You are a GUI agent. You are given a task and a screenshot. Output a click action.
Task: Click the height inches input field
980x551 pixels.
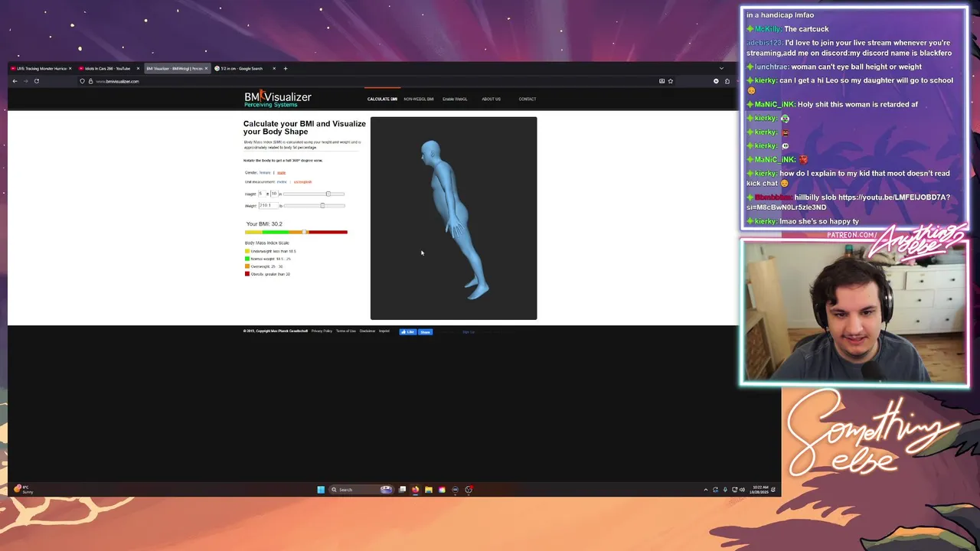pos(273,194)
